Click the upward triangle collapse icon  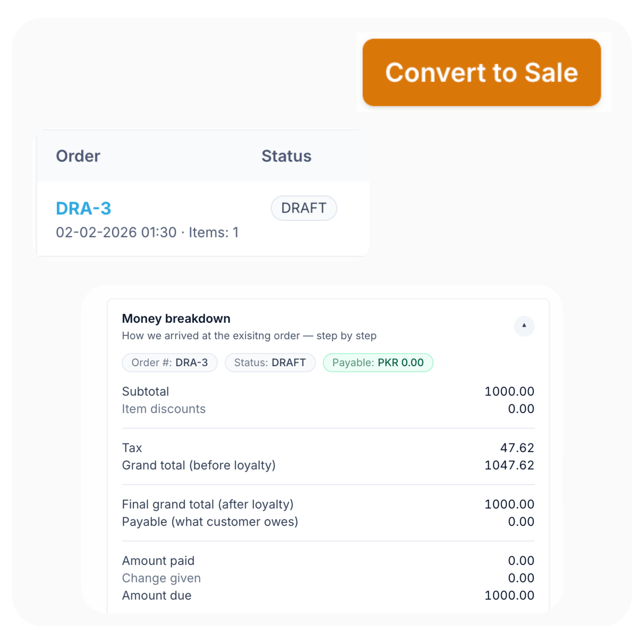524,326
